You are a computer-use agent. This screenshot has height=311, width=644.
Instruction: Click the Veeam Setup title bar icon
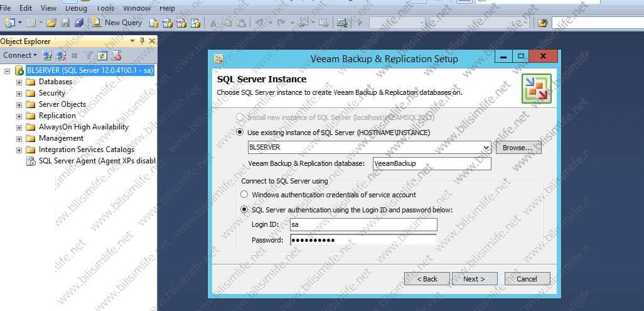tap(218, 58)
